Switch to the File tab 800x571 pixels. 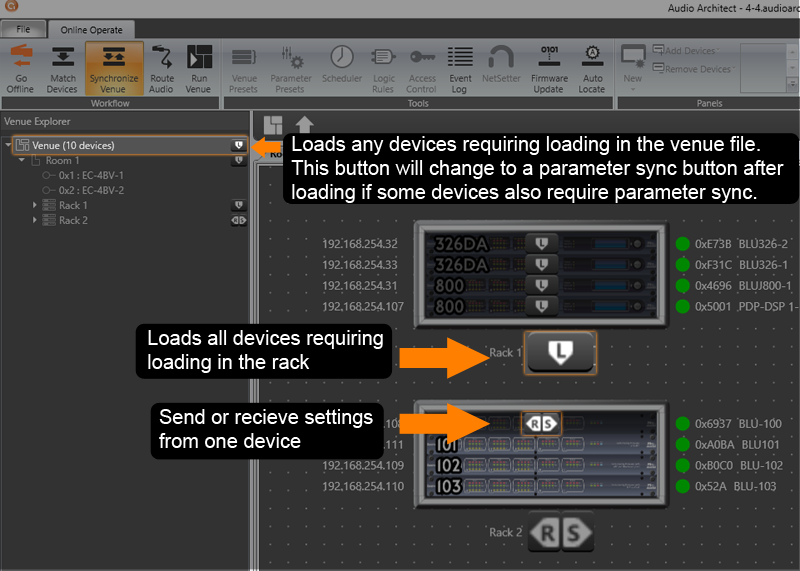(23, 29)
